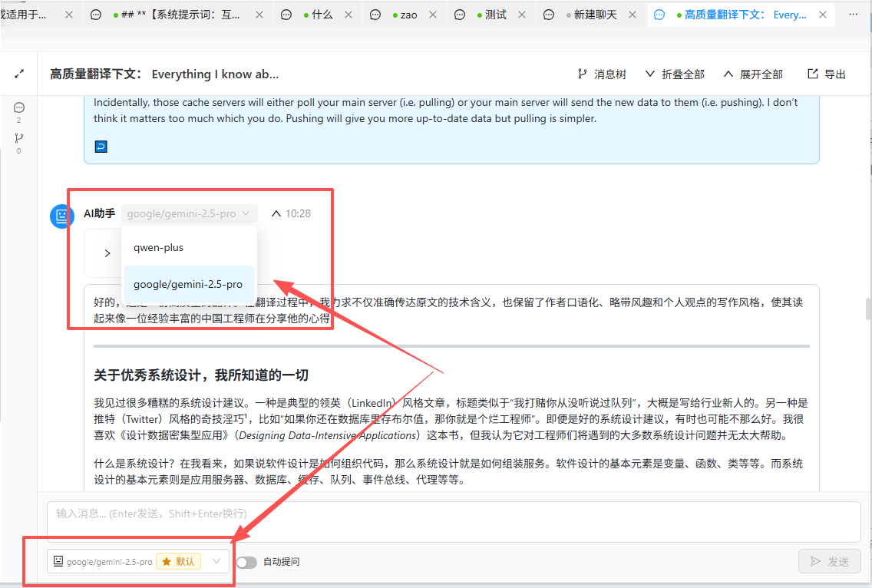Click the heading 关于优秀系统设计，我所知道的一切
The image size is (872, 588).
point(201,375)
